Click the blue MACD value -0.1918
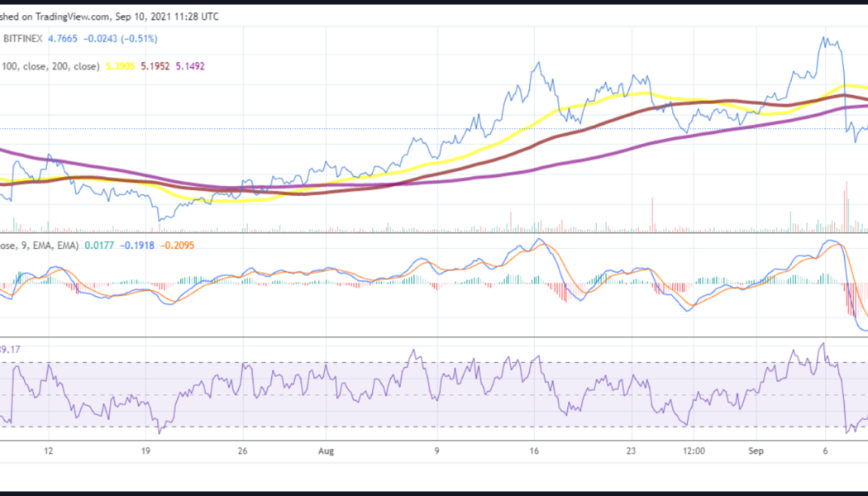This screenshot has width=868, height=496. pyautogui.click(x=138, y=245)
